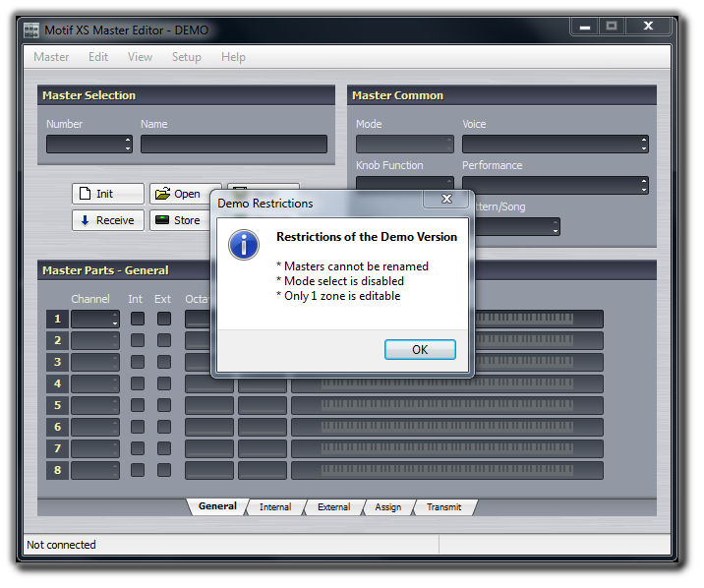Image resolution: width=704 pixels, height=588 pixels.
Task: Switch to the Assign tab
Action: pyautogui.click(x=388, y=506)
